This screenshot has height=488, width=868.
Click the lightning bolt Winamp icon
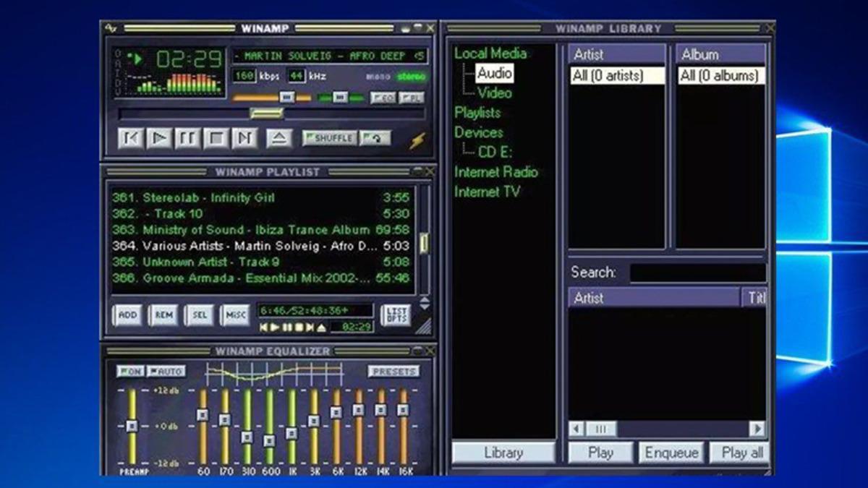coord(417,140)
